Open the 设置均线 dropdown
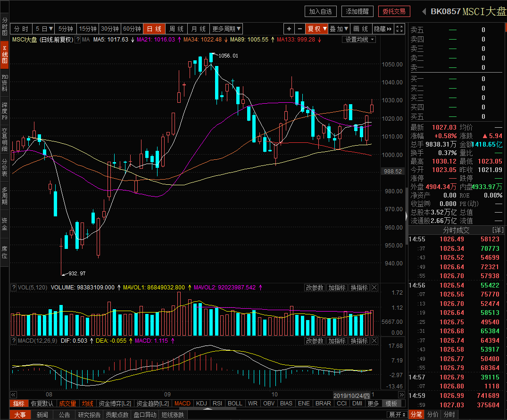Viewport: 507px width, 420px height. [x=359, y=40]
